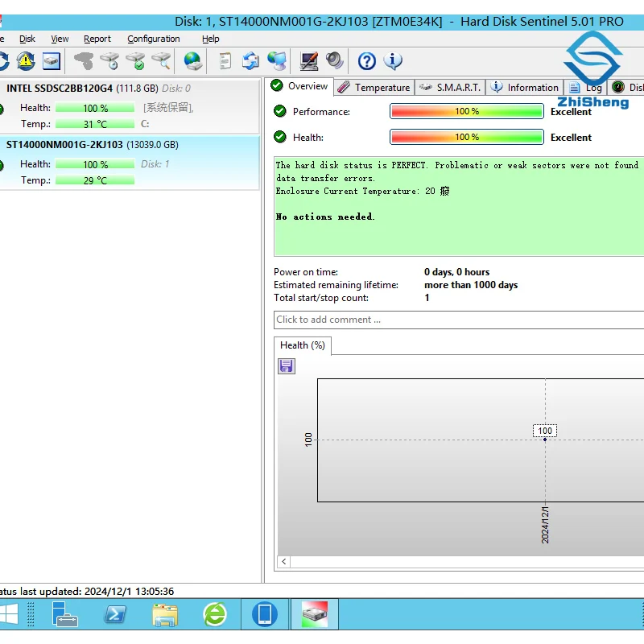Open the Disk menu
The width and height of the screenshot is (644, 644).
[27, 39]
